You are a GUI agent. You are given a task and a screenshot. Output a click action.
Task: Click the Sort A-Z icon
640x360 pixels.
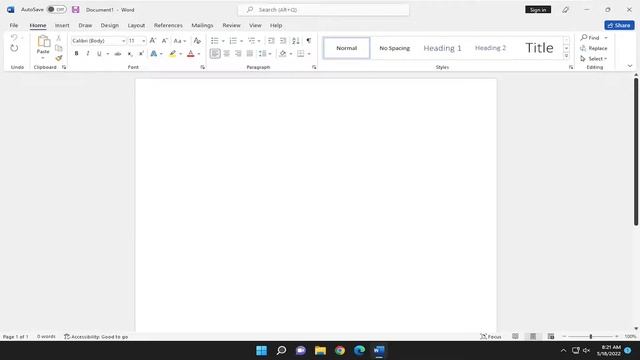pyautogui.click(x=296, y=40)
